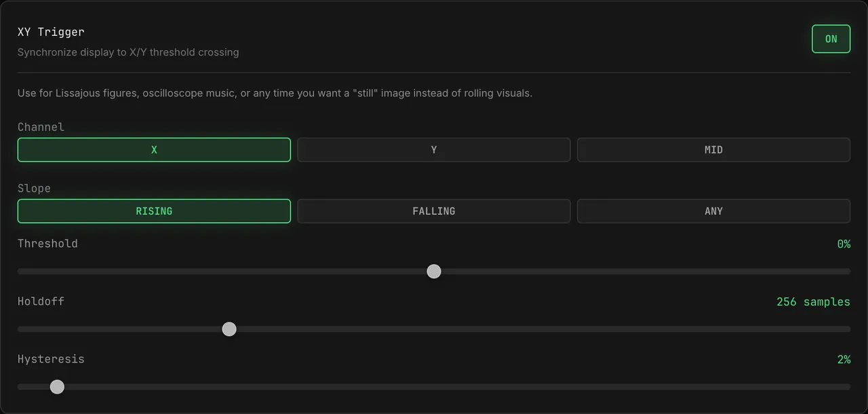This screenshot has width=868, height=414.
Task: Click the Hysteresis slider handle
Action: pos(57,387)
